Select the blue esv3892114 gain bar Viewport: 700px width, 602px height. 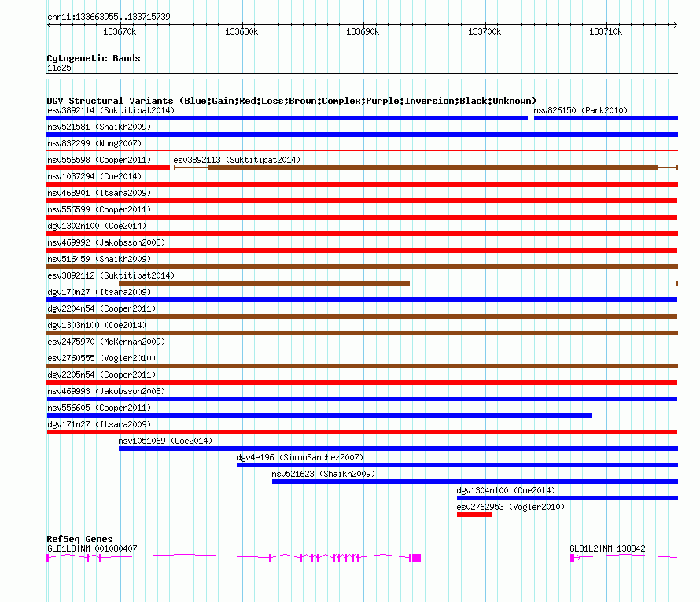click(x=287, y=118)
